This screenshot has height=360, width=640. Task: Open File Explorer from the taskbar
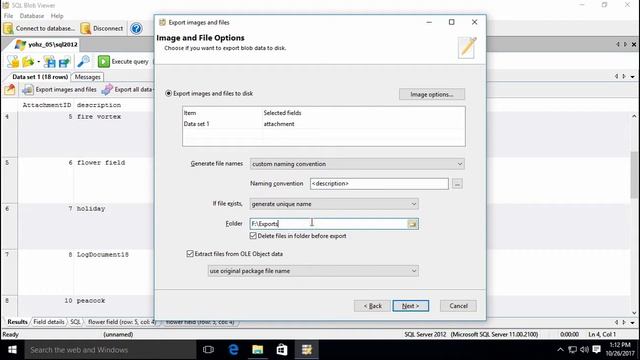click(x=258, y=350)
